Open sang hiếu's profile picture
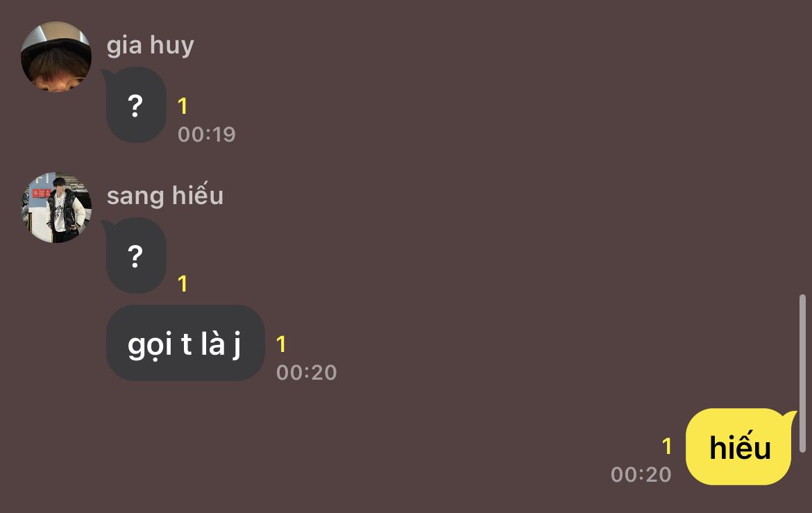This screenshot has width=812, height=513. point(56,208)
